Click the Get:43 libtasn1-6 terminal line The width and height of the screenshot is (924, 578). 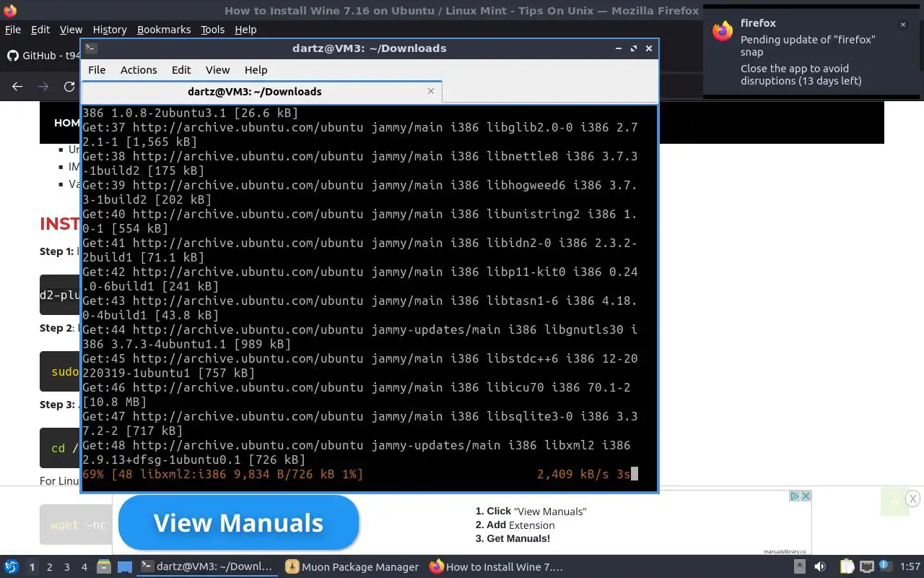359,308
